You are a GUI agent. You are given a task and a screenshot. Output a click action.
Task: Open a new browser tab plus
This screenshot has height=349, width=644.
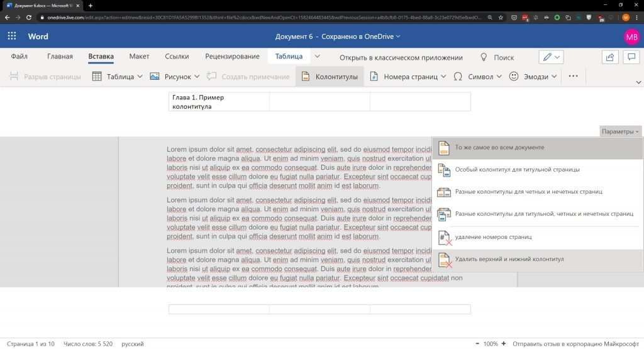tap(91, 6)
